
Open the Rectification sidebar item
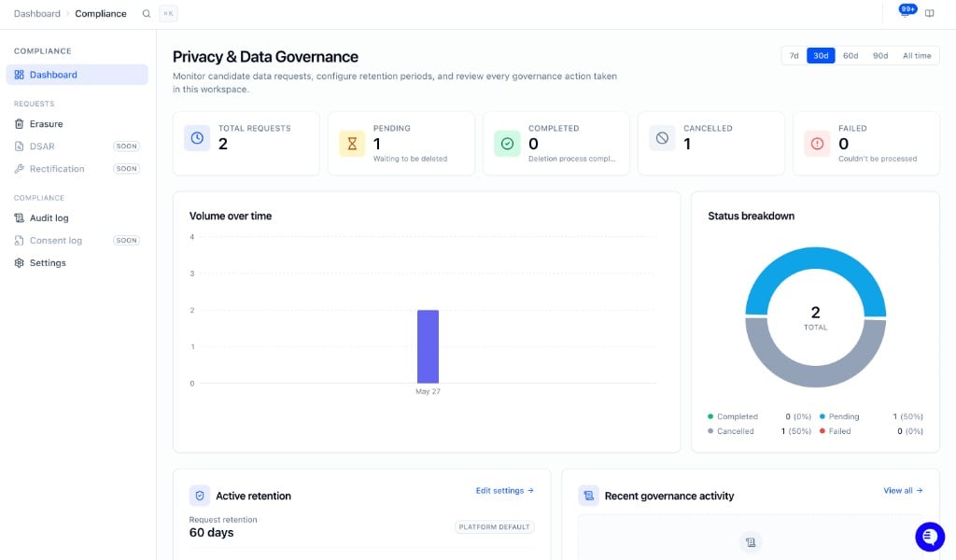pos(77,169)
